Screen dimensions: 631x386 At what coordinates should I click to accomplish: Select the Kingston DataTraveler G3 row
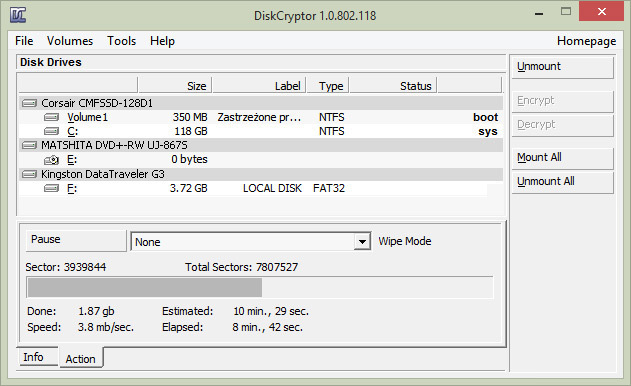point(261,174)
